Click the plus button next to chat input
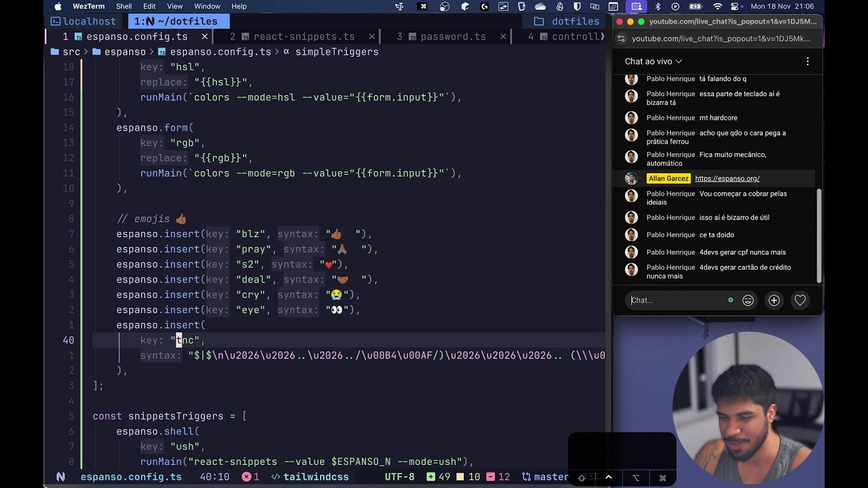The image size is (868, 488). tap(774, 300)
